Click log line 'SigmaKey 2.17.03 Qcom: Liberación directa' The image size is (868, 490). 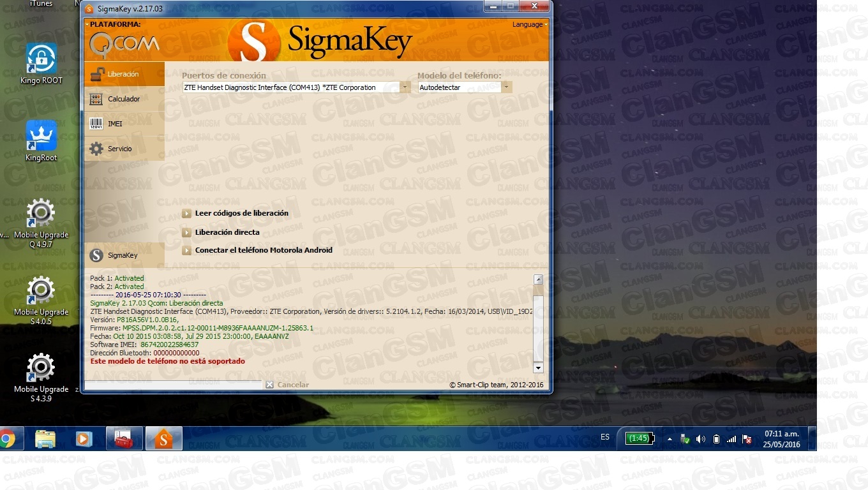[x=156, y=303]
